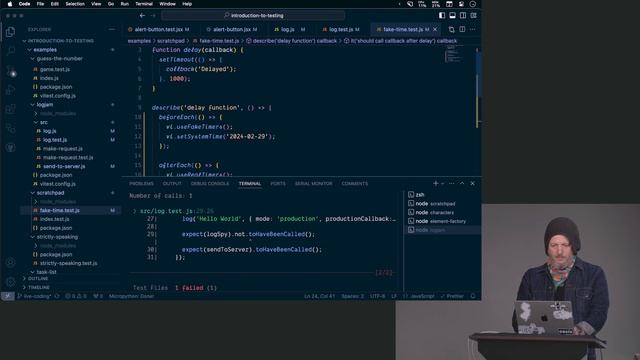640x360 pixels.
Task: Open changes icon in editor toolbar
Action: point(451,29)
